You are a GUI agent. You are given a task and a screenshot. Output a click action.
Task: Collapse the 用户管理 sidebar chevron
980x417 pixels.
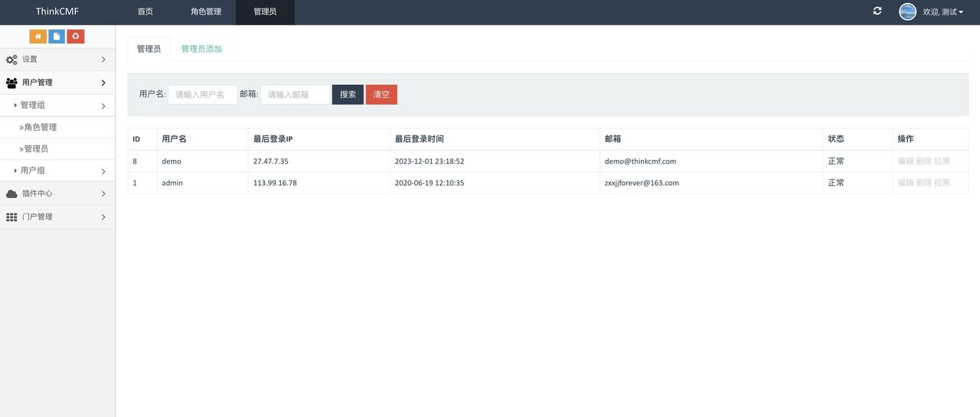click(103, 83)
